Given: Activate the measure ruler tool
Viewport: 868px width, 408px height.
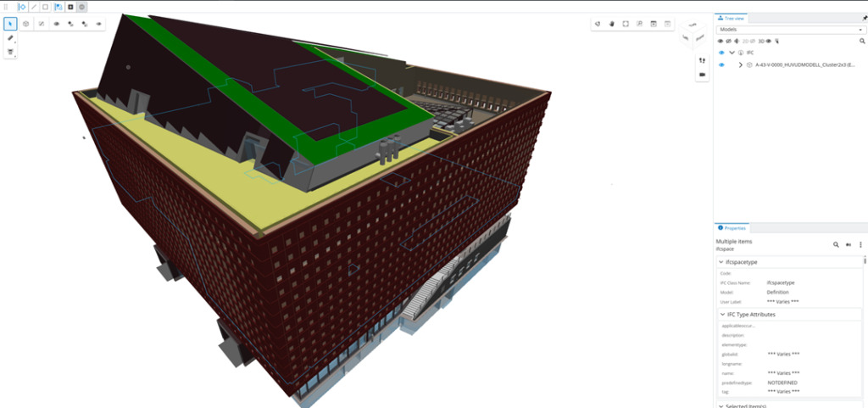Looking at the screenshot, I should tap(10, 38).
